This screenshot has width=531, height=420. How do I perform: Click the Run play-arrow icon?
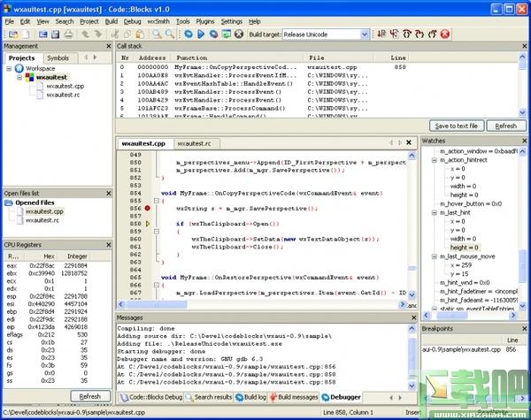[x=201, y=34]
